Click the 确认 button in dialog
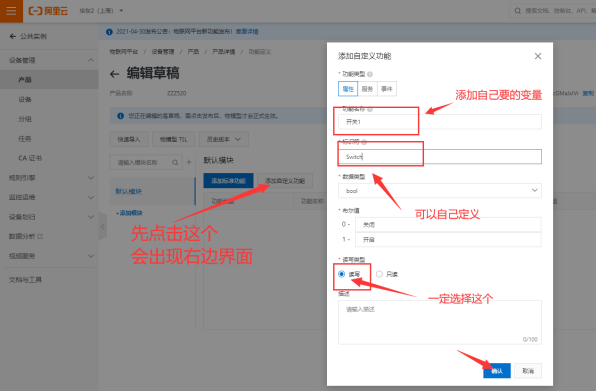The width and height of the screenshot is (597, 391). click(x=497, y=371)
